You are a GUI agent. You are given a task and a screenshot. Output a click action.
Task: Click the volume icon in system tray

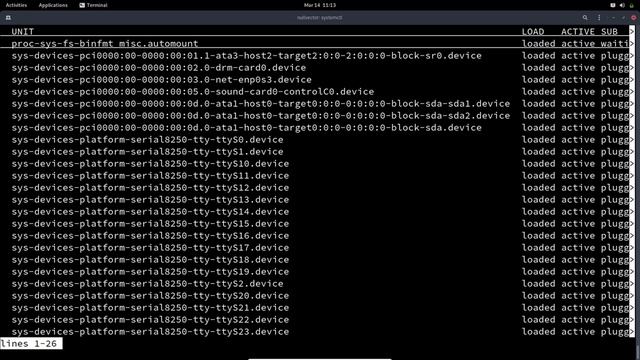coord(622,5)
